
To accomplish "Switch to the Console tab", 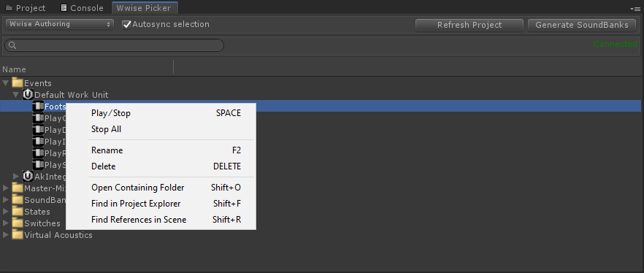I will tap(82, 8).
